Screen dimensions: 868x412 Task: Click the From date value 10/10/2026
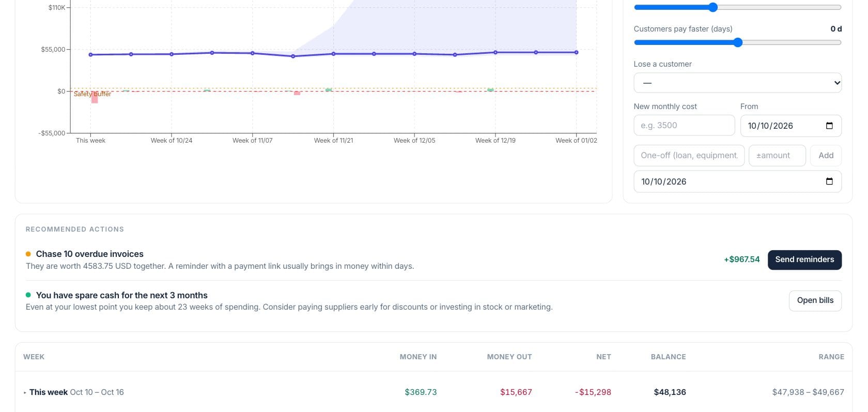click(770, 126)
